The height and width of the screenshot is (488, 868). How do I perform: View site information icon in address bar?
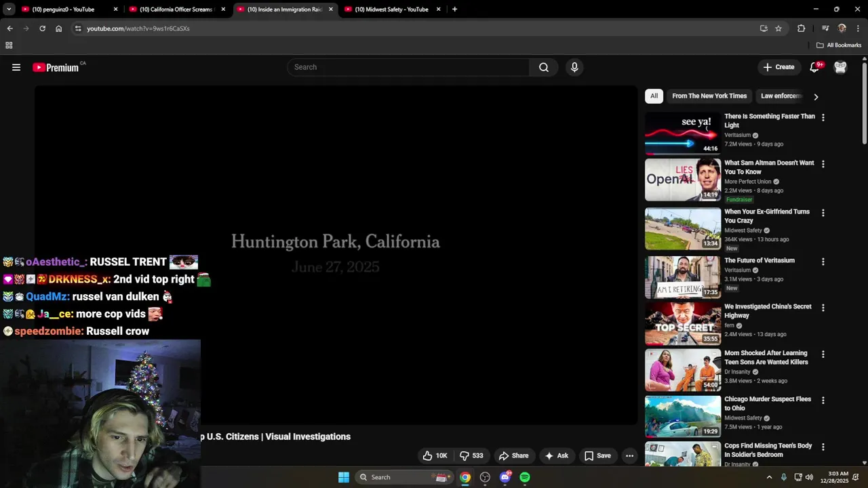(x=78, y=28)
